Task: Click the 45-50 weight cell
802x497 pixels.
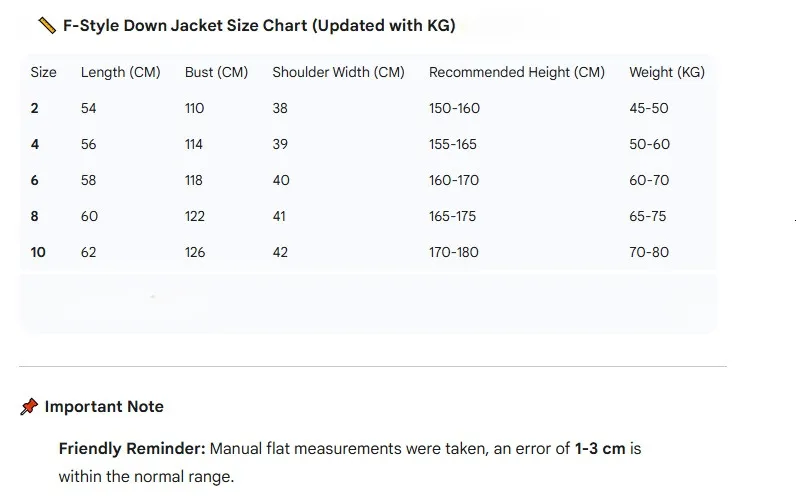Action: (x=649, y=108)
